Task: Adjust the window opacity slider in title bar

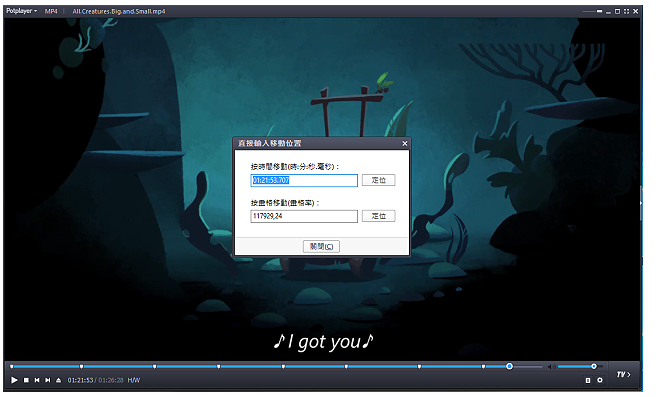Action: click(x=593, y=11)
